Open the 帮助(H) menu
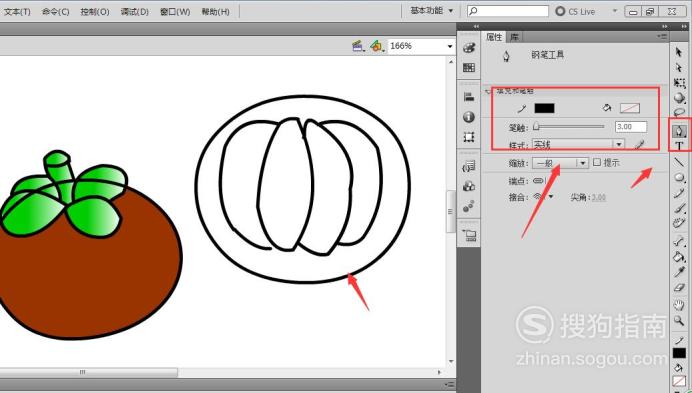Viewport: 692px width, 393px height. [x=215, y=12]
